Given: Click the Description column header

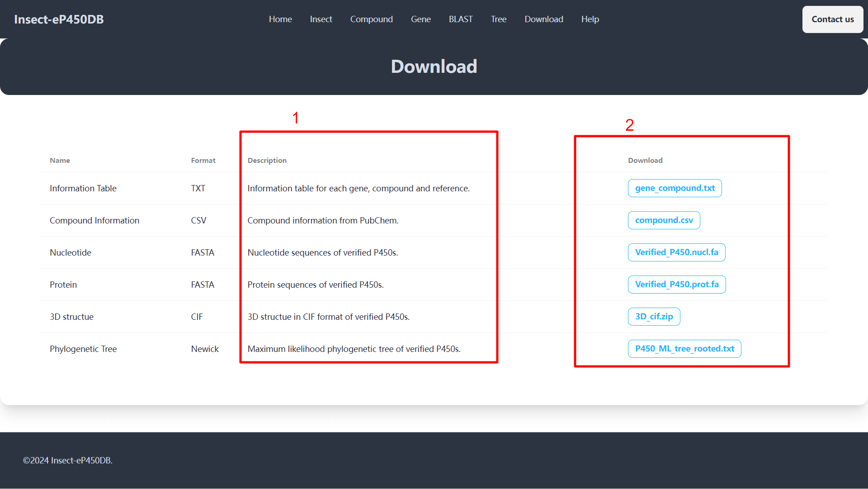Looking at the screenshot, I should click(x=267, y=161).
